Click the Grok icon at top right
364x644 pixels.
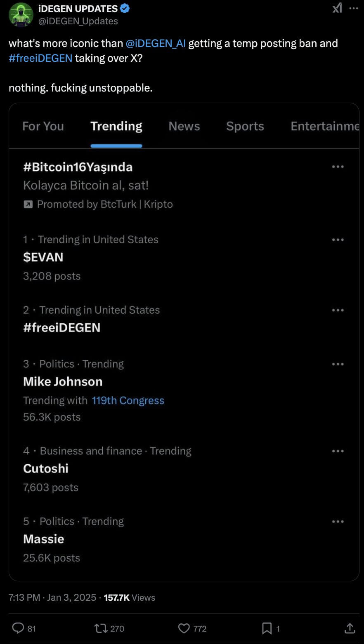point(337,8)
